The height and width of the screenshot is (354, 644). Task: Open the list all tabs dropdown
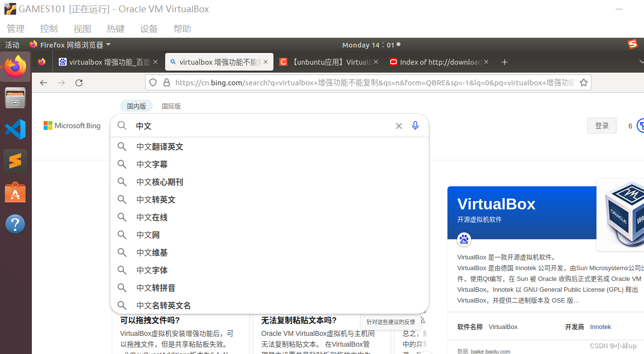pyautogui.click(x=641, y=62)
